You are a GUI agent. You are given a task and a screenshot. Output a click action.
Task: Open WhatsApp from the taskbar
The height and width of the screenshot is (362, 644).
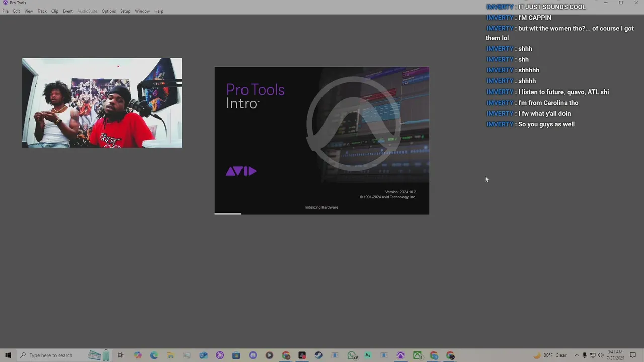[x=352, y=355]
